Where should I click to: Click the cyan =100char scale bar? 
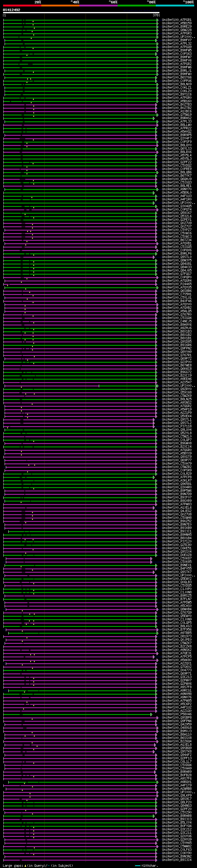[x=138, y=866]
